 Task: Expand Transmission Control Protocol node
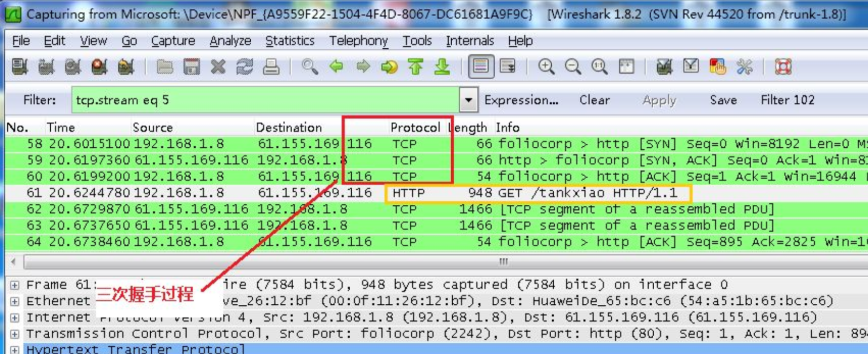pos(15,334)
